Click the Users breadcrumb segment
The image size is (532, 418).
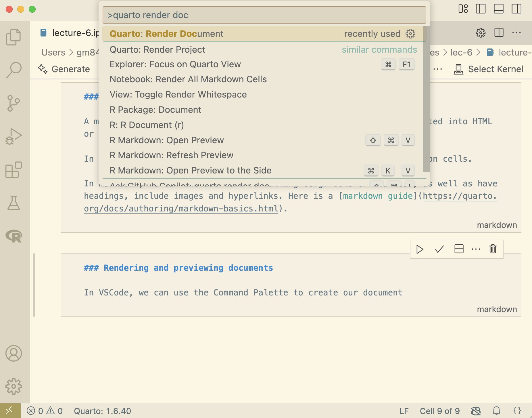tap(53, 52)
